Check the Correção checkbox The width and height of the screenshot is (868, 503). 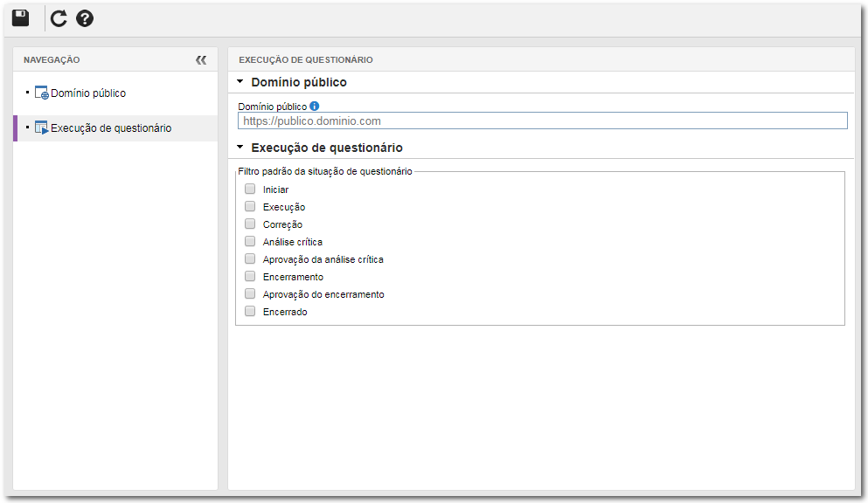250,224
